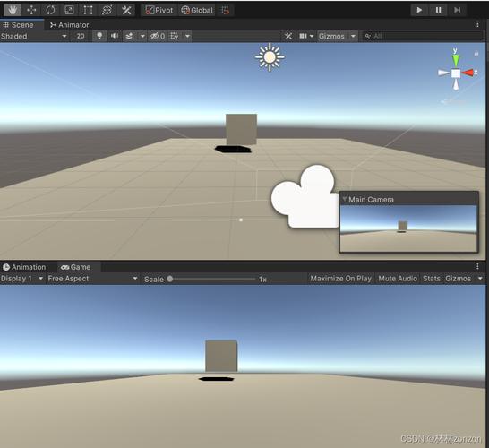Open the Component Editor Tools icon
Screen dimensions: 489x448
tap(288, 36)
